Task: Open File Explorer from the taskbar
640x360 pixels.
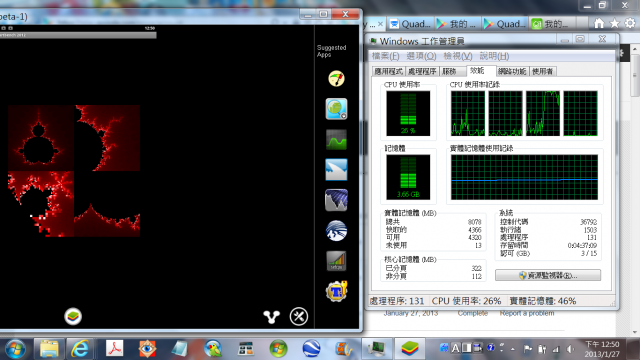Action: (49, 349)
